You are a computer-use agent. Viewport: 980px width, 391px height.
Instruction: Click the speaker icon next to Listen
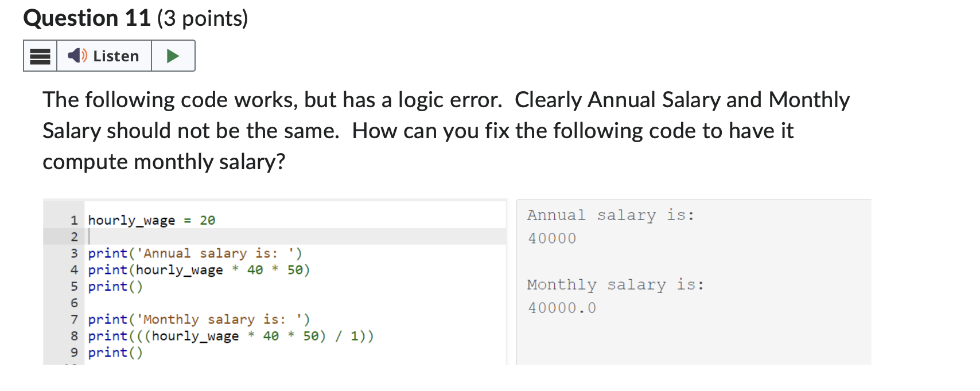(77, 56)
